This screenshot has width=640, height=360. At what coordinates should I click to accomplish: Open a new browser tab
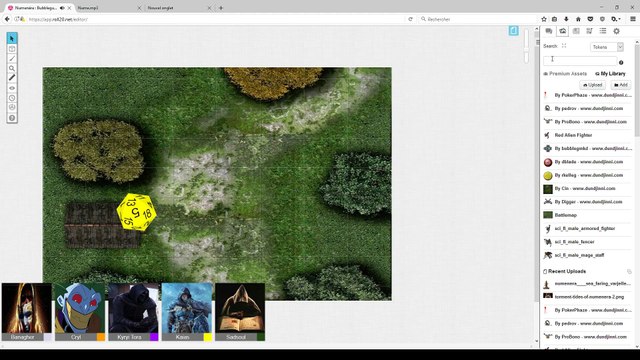tap(221, 8)
